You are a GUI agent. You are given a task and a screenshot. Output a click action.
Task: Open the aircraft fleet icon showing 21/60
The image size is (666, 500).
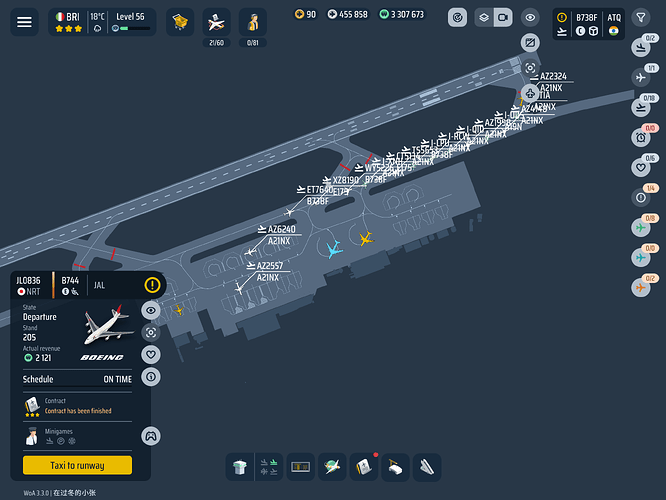coord(216,20)
